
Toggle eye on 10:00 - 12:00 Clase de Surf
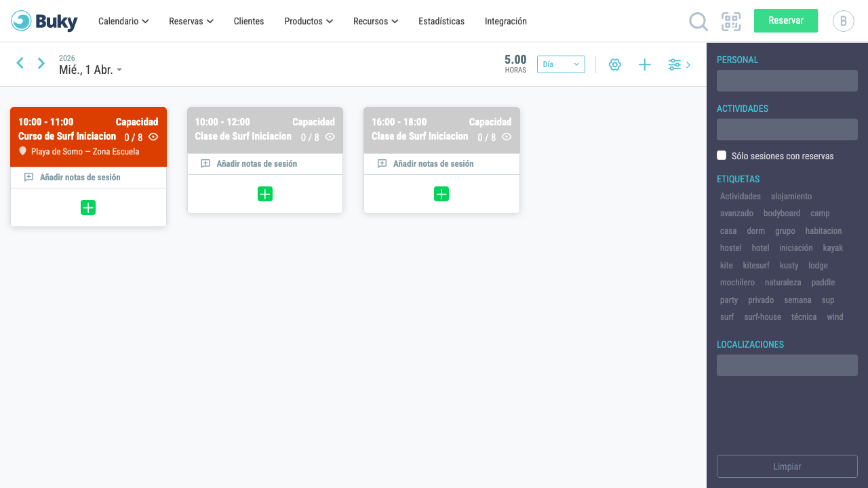[x=330, y=136]
